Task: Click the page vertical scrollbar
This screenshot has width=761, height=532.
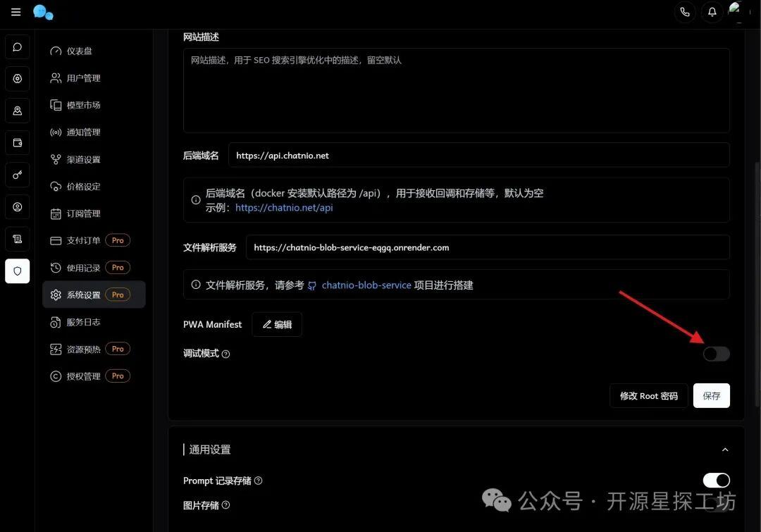Action: tap(757, 286)
